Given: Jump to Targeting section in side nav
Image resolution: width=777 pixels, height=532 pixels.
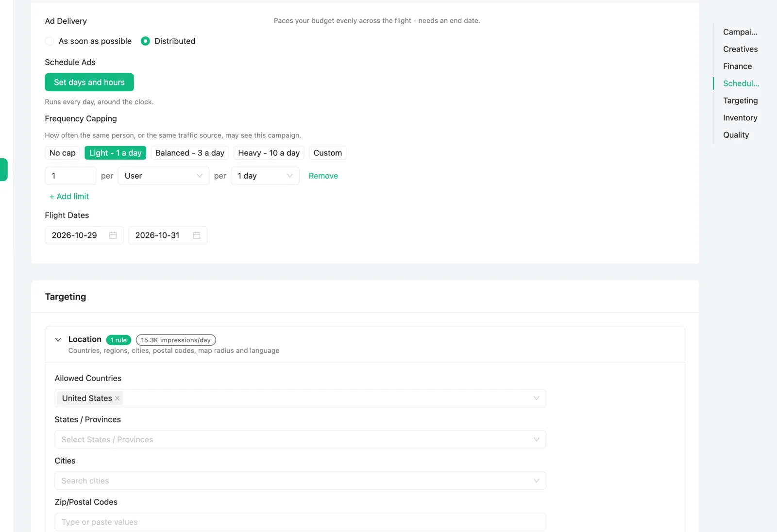Looking at the screenshot, I should (x=740, y=100).
